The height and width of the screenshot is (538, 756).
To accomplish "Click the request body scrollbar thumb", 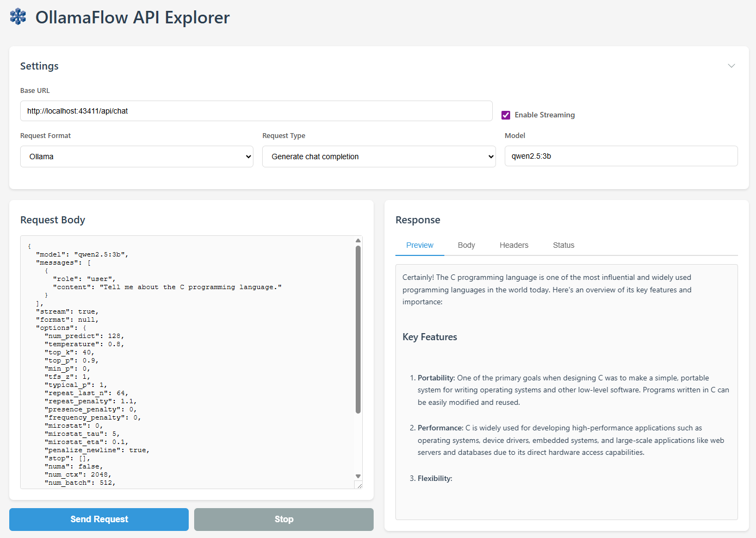I will 358,329.
